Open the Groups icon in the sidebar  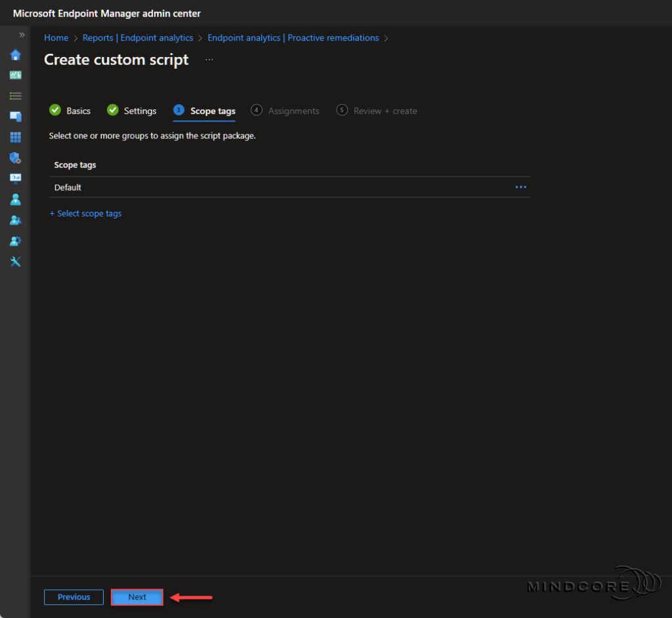(15, 220)
